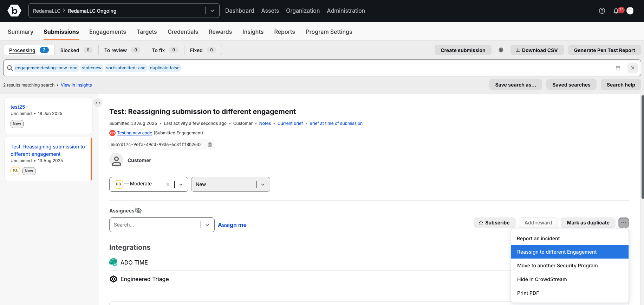Expand the assignees search dropdown arrow
This screenshot has width=644, height=305.
(x=207, y=225)
